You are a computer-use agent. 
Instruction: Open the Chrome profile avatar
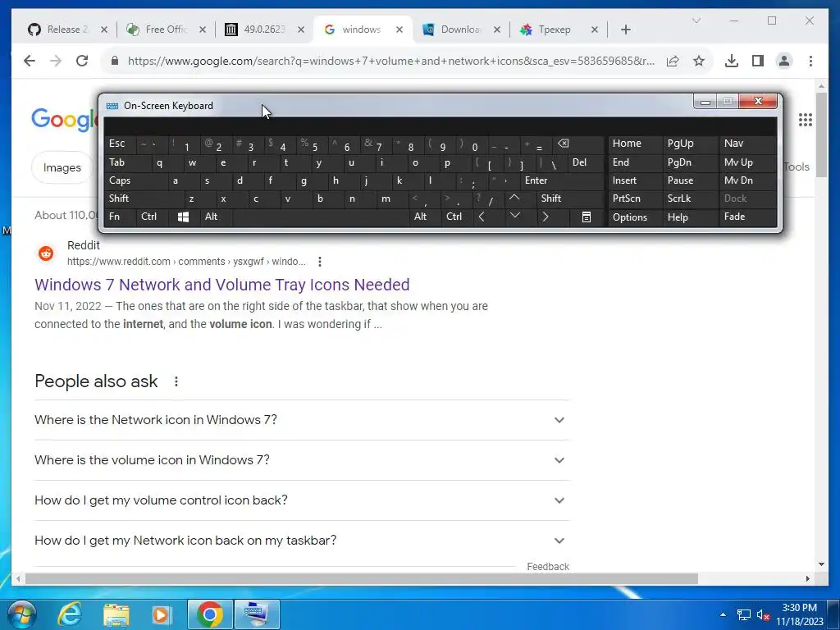783,61
